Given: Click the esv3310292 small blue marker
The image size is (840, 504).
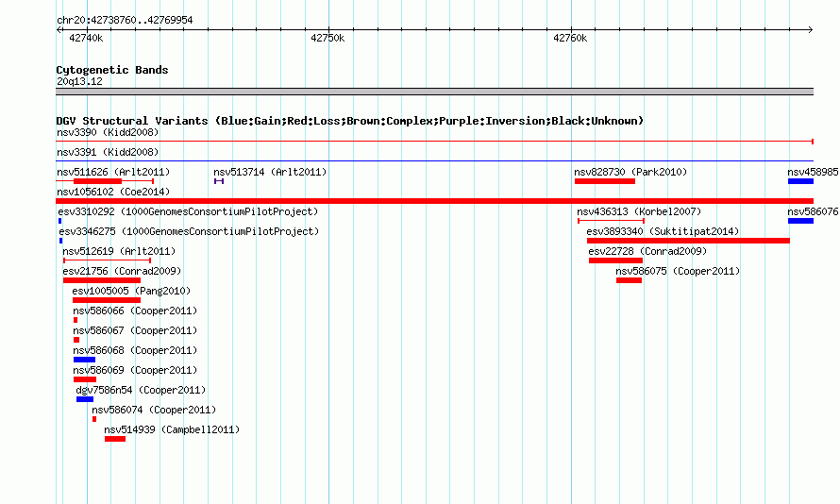Looking at the screenshot, I should point(60,221).
